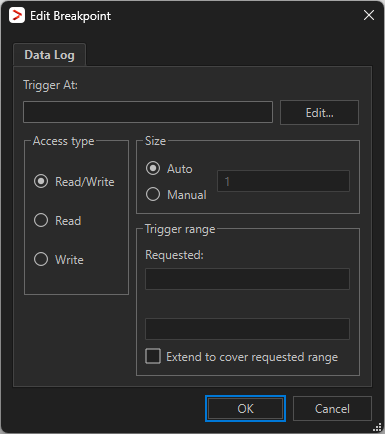385x434 pixels.
Task: Click the Trigger At input field
Action: [x=148, y=112]
